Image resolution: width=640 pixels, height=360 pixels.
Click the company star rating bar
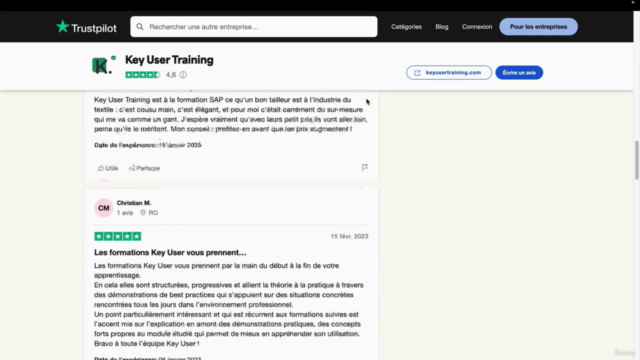[x=142, y=75]
